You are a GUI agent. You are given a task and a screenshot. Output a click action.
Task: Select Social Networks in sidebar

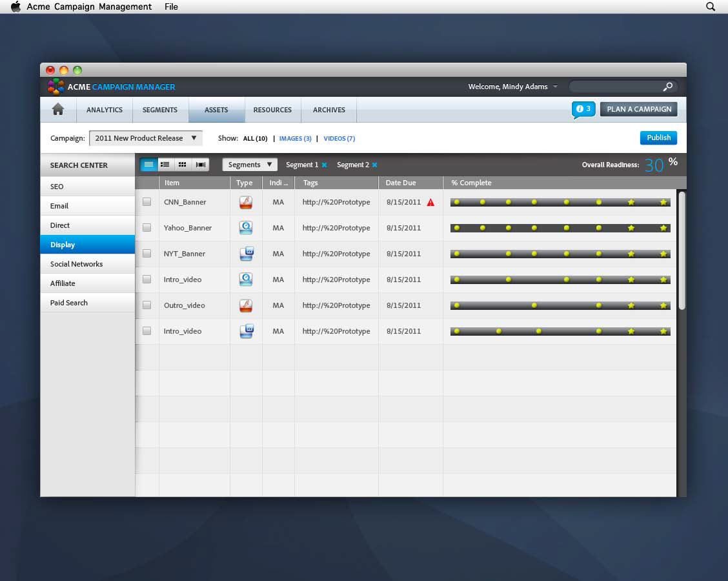(x=88, y=264)
